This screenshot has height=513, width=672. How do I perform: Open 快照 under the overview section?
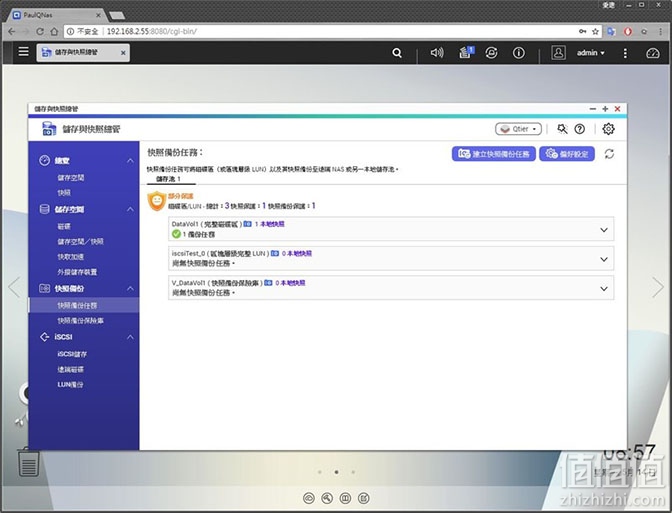click(64, 192)
